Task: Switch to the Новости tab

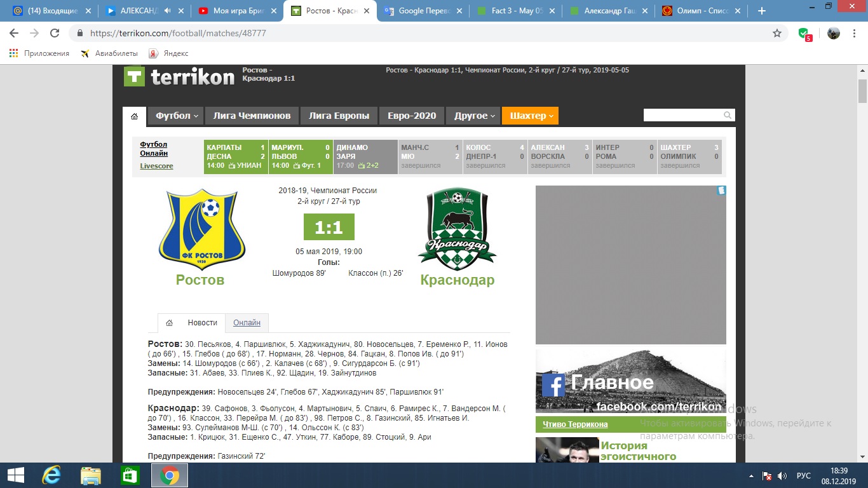Action: (x=203, y=323)
